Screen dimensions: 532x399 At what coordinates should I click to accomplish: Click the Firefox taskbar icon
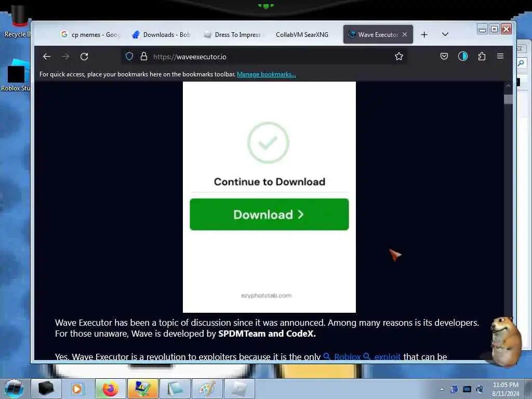click(110, 389)
